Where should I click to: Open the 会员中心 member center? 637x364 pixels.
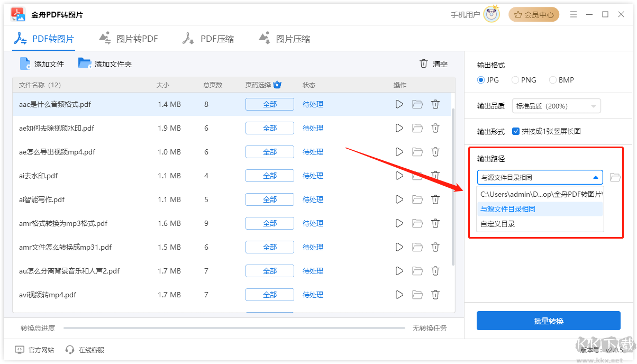point(534,14)
